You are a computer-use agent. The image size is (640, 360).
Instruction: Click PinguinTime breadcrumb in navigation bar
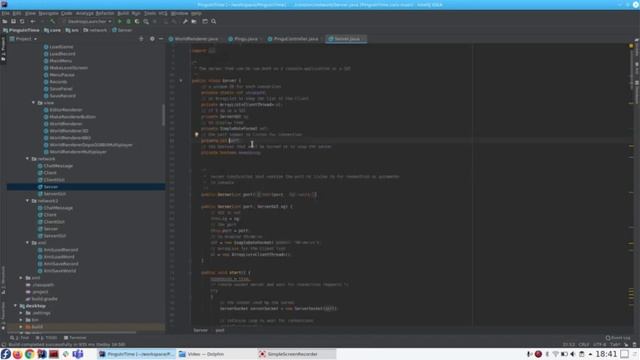point(21,30)
